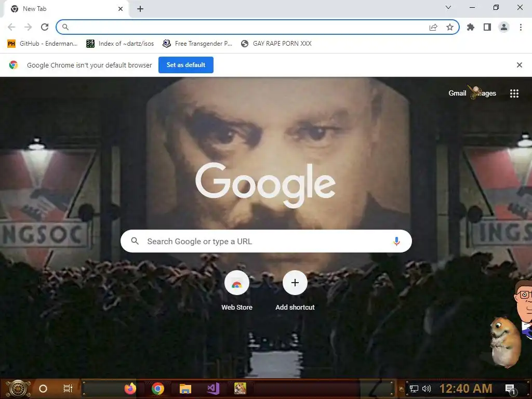Click the share this page icon
The width and height of the screenshot is (532, 399).
(x=433, y=27)
